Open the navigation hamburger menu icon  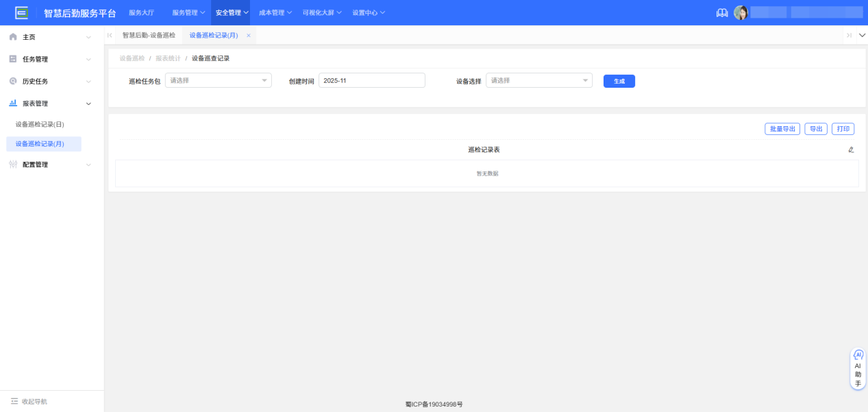coord(22,12)
